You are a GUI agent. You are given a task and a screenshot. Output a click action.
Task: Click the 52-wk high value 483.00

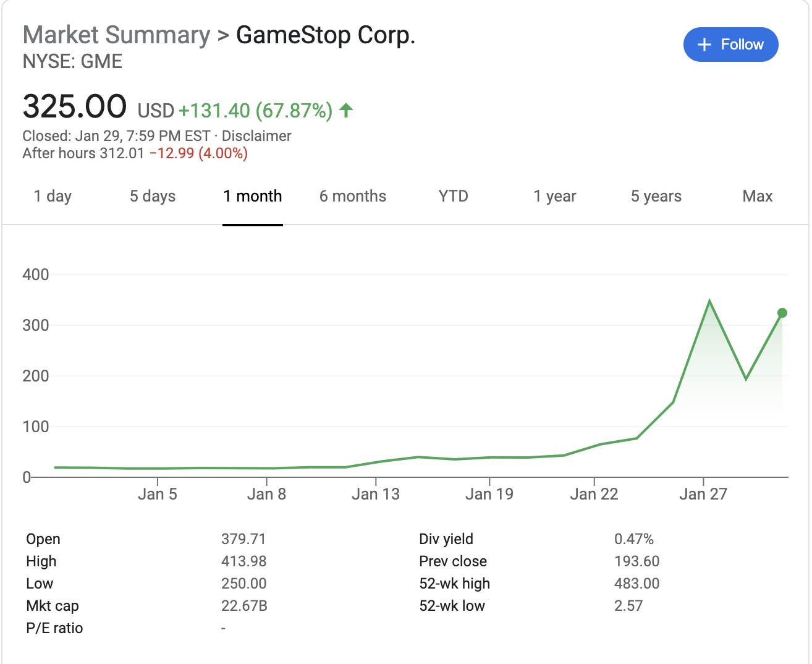tap(636, 584)
